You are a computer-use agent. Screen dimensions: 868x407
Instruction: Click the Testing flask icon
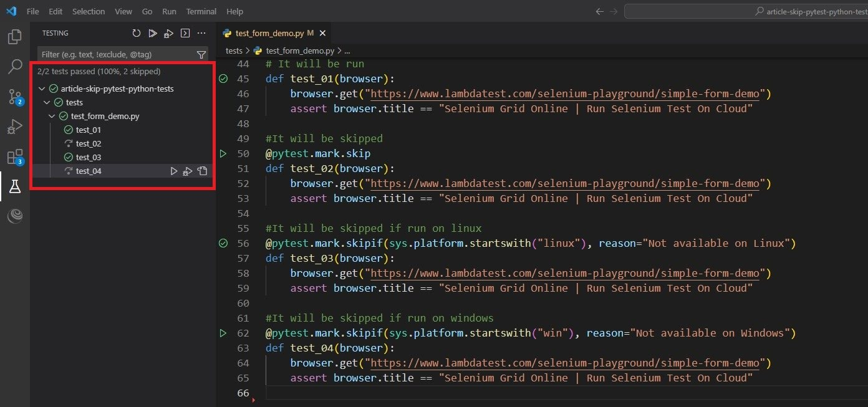click(15, 186)
